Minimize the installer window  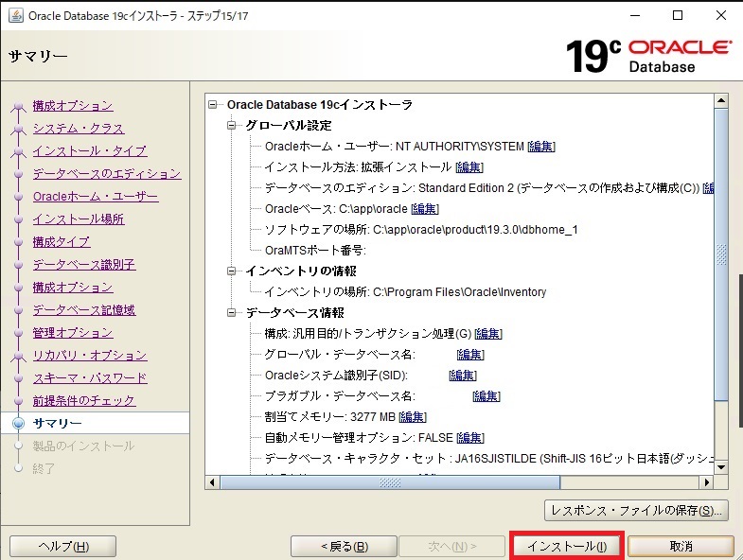(x=635, y=15)
